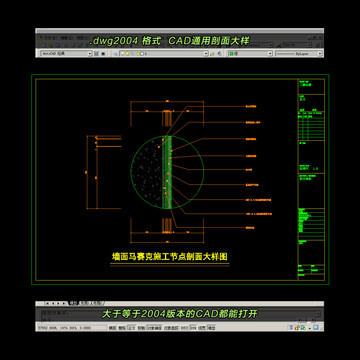Click the Layer Previous icon

point(219,53)
